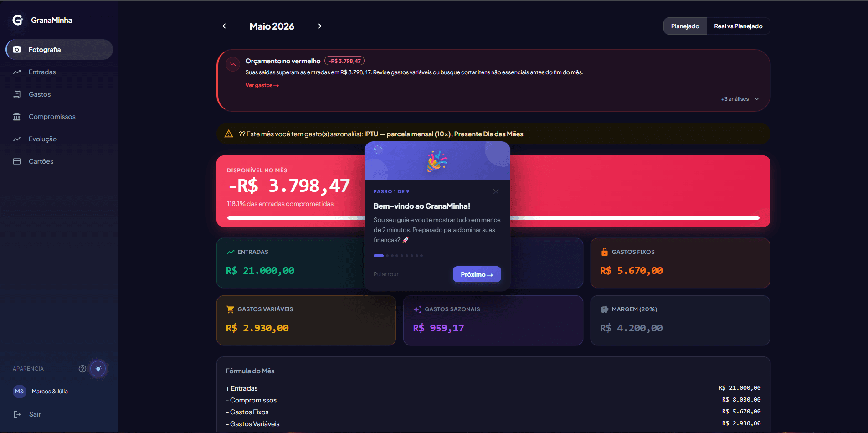Click the Gastos Fixos lock icon

[x=605, y=252]
